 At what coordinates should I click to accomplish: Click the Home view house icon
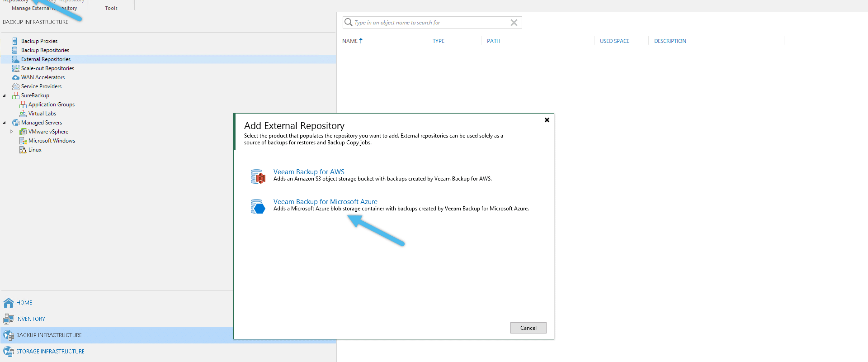click(9, 303)
